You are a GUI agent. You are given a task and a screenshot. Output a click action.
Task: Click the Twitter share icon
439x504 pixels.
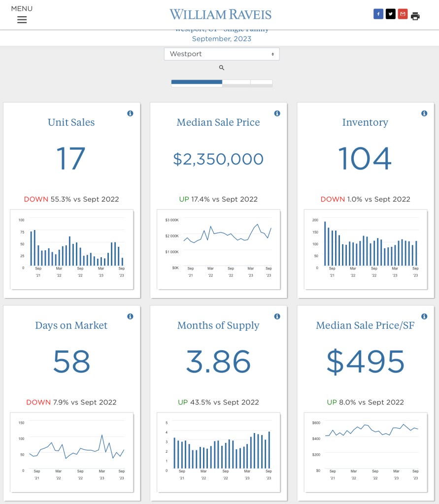(391, 14)
